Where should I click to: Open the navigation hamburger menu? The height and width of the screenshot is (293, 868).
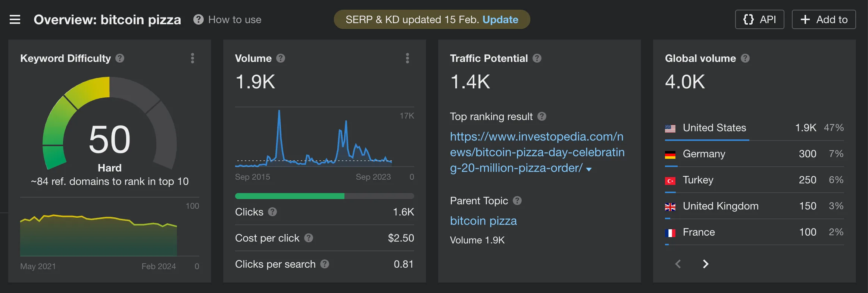click(15, 19)
